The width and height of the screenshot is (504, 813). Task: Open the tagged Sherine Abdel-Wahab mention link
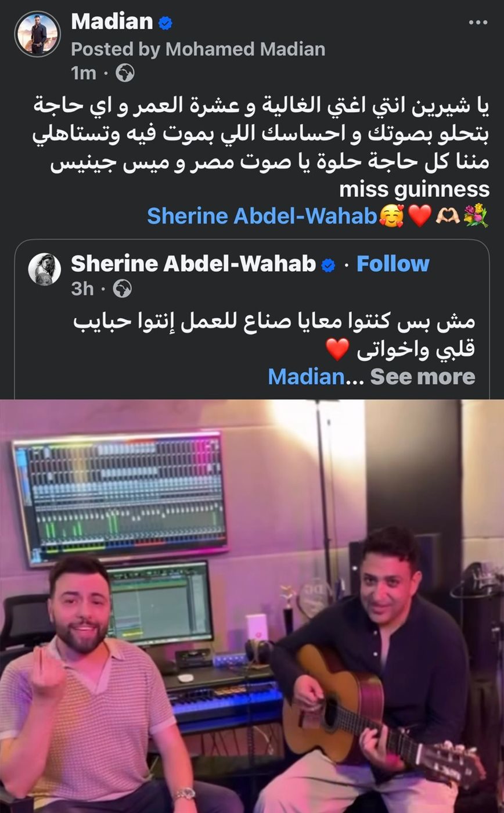click(262, 216)
